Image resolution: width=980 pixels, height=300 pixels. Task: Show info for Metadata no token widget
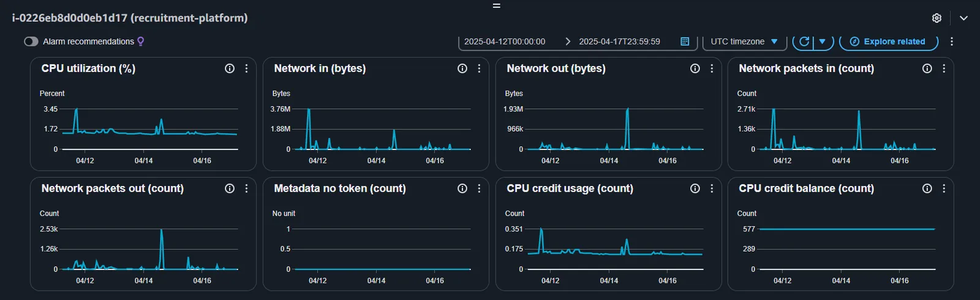pos(462,189)
